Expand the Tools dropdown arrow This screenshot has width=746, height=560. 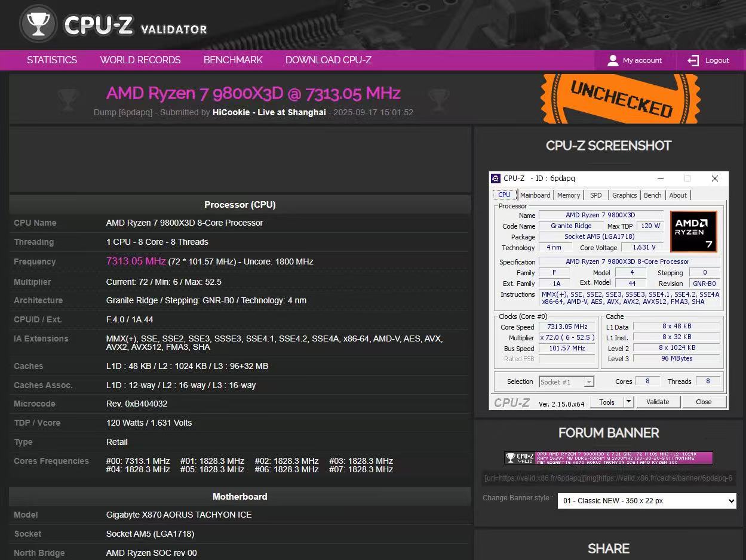pyautogui.click(x=628, y=402)
